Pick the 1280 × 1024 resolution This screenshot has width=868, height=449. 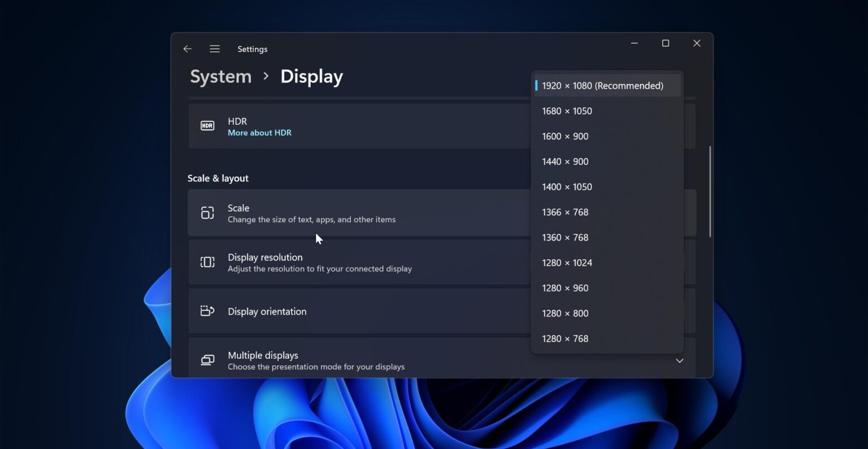point(567,263)
